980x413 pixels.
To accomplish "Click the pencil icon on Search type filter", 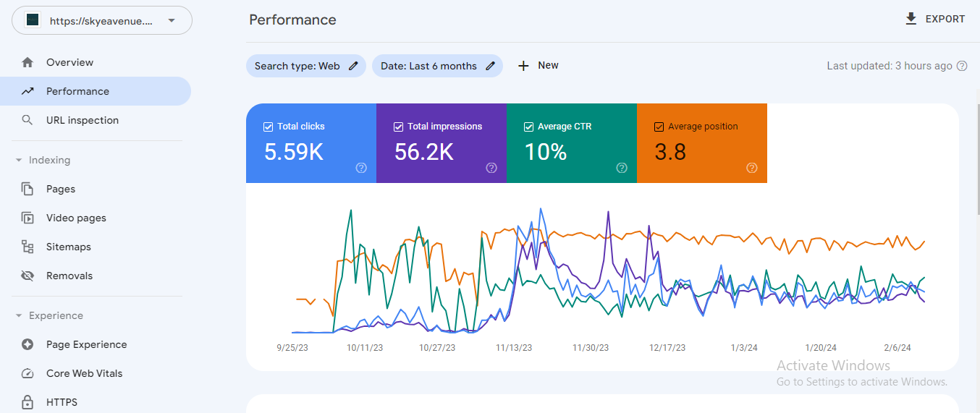I will point(353,66).
